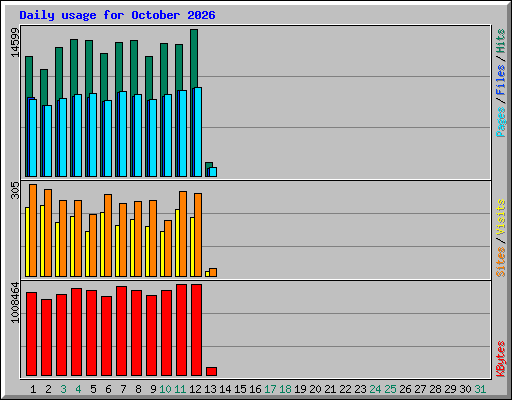Click the cyan pages bar for day 7
Screen dimensions: 512x400
click(x=123, y=134)
